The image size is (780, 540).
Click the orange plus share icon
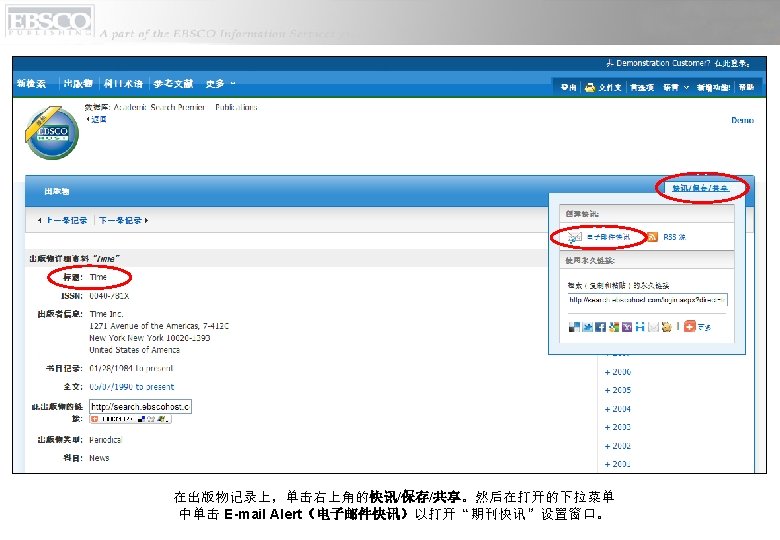[689, 326]
